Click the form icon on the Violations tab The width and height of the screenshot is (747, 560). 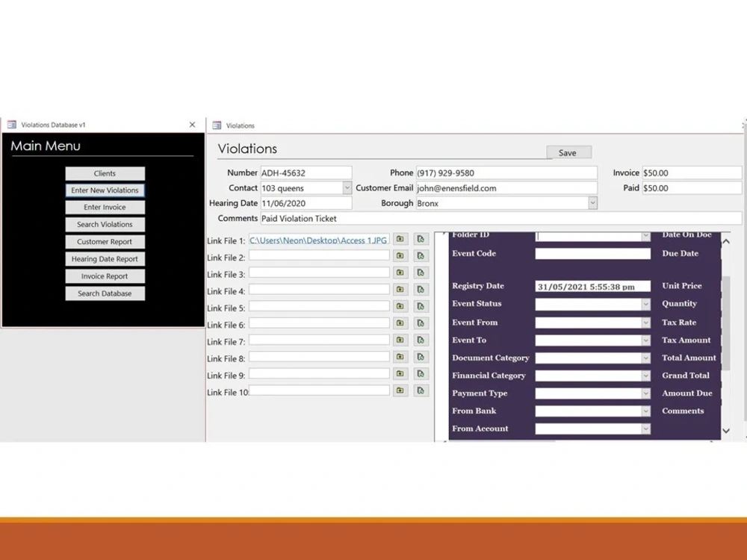click(x=217, y=125)
